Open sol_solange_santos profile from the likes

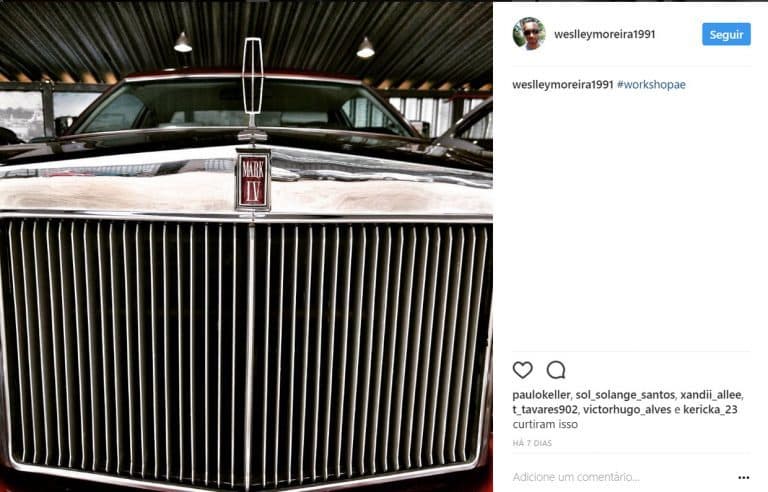coord(624,394)
